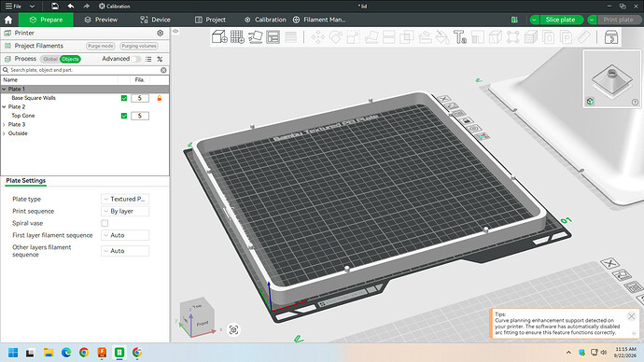Click the search plate, object and part field
This screenshot has width=644, height=362.
click(85, 70)
